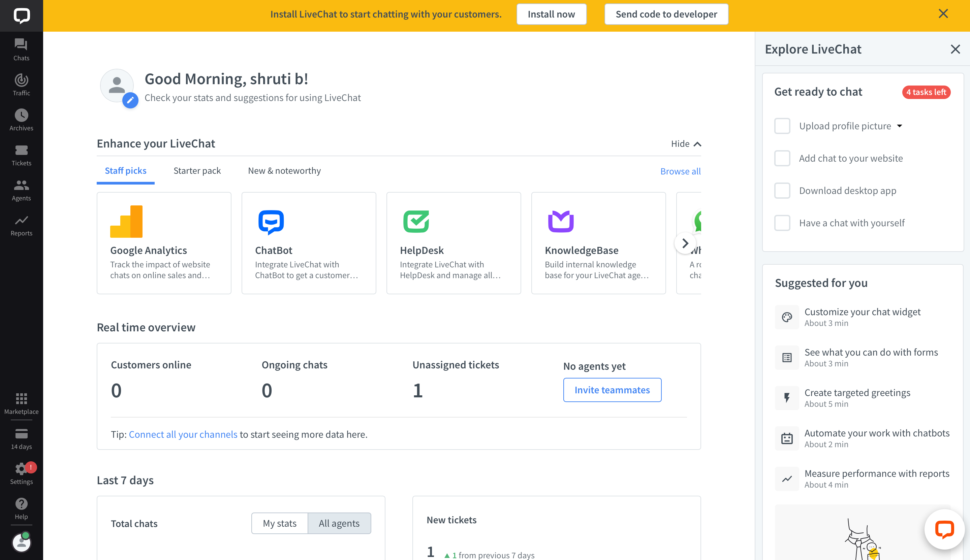
Task: Click the chart icon for Measure performance
Action: (x=787, y=479)
